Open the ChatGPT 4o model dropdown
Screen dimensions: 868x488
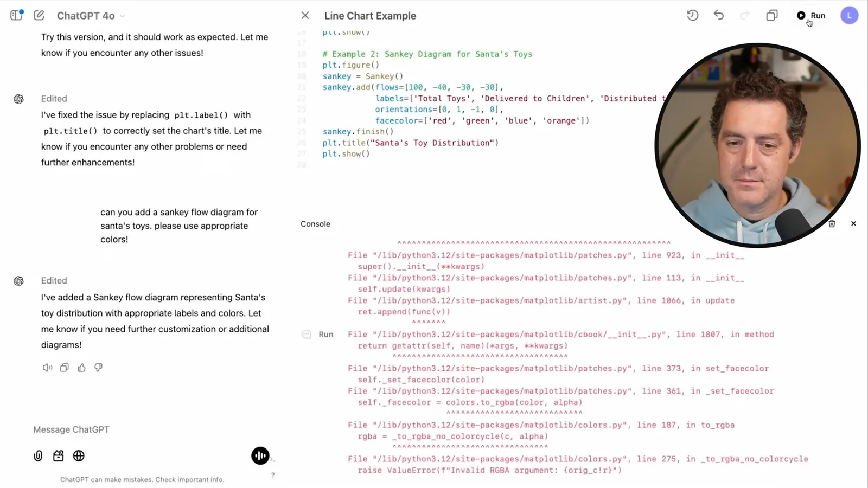pyautogui.click(x=91, y=16)
